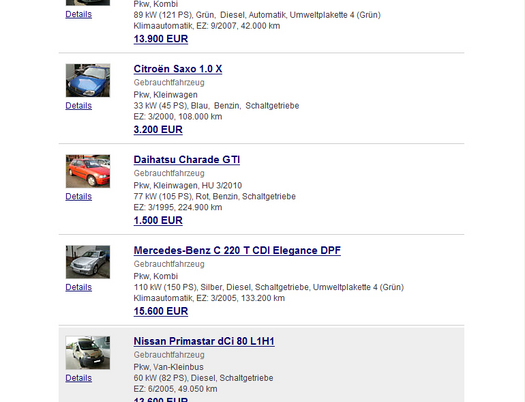Viewport: 525px width, 402px height.
Task: Click the partially visible Nissan Primastar price link
Action: [x=161, y=399]
